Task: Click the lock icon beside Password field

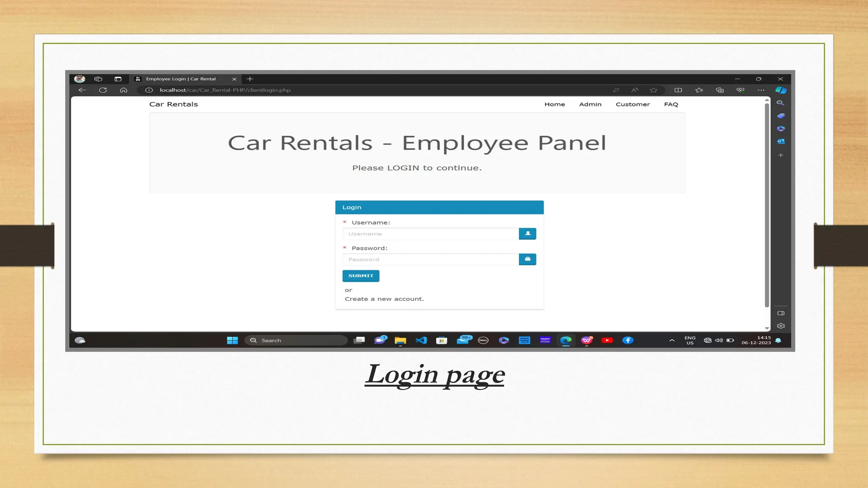Action: 528,259
